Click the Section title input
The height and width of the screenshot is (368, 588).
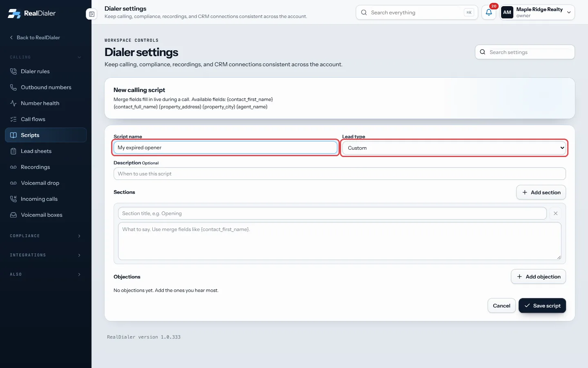[x=332, y=213]
